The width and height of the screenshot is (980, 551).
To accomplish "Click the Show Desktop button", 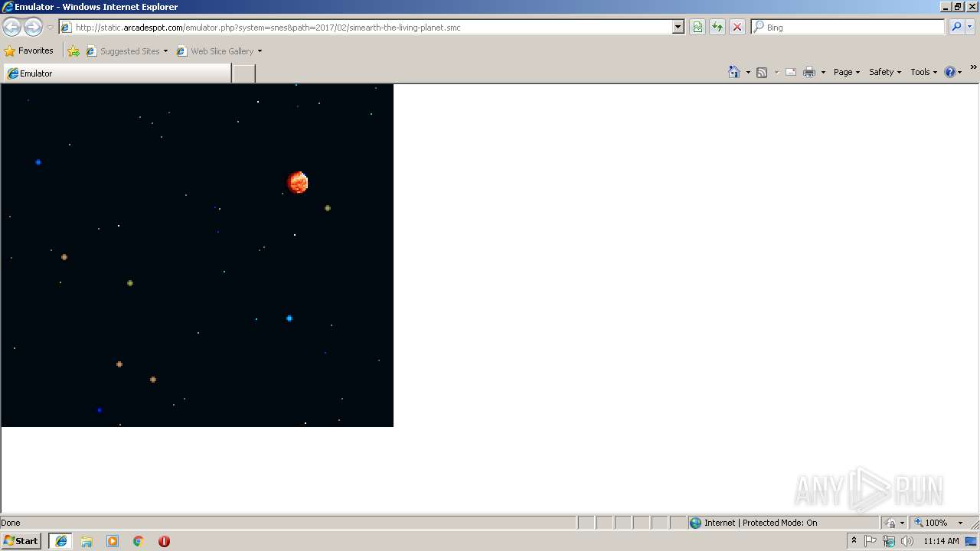I will tap(972, 541).
